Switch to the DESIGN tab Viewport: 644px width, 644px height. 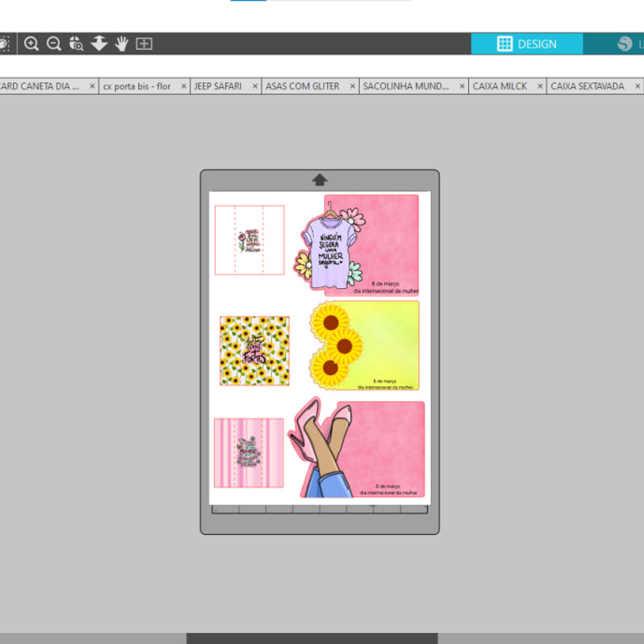pos(527,44)
